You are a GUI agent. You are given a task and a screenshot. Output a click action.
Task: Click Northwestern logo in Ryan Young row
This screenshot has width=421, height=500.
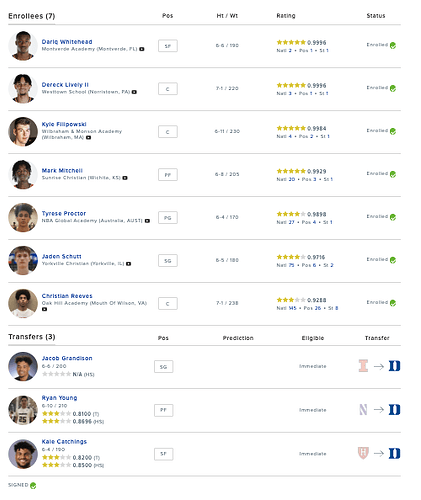363,410
